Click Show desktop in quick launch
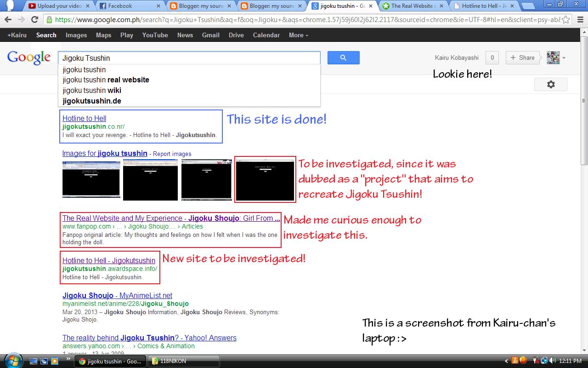This screenshot has width=588, height=368. [34, 361]
